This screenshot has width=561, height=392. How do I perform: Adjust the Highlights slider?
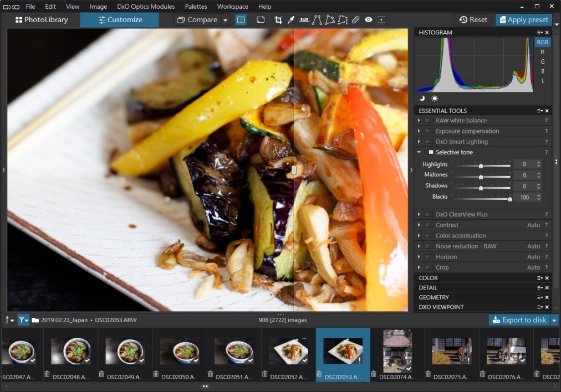pos(481,165)
